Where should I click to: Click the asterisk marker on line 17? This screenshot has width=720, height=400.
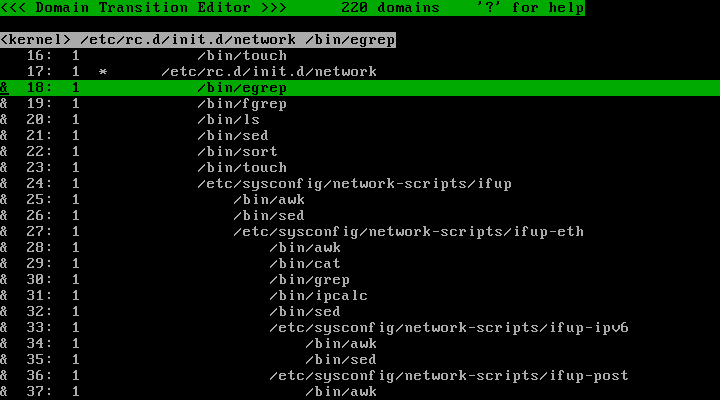pyautogui.click(x=103, y=72)
